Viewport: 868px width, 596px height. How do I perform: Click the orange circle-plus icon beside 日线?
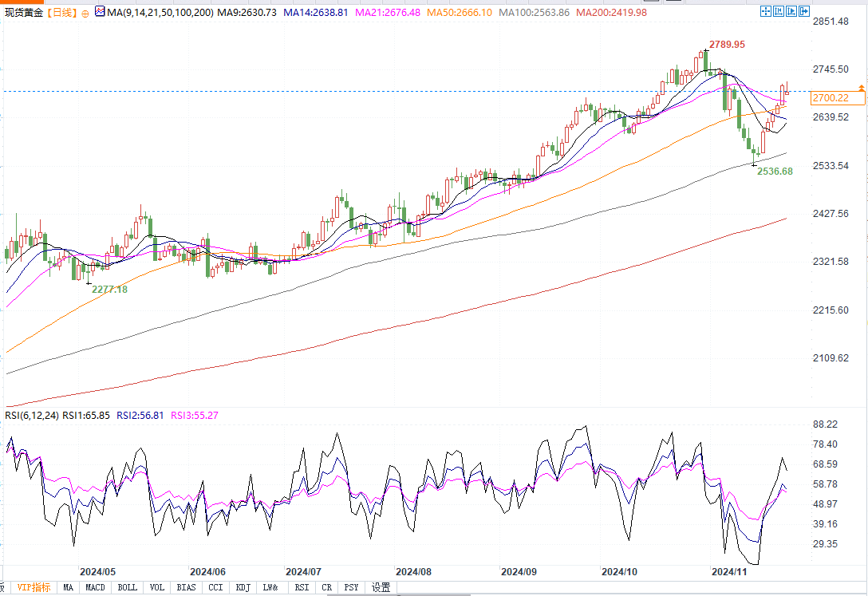coord(85,14)
